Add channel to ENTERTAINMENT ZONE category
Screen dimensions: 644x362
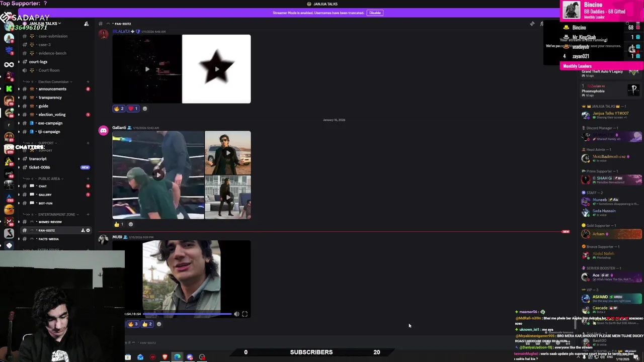pos(88,214)
